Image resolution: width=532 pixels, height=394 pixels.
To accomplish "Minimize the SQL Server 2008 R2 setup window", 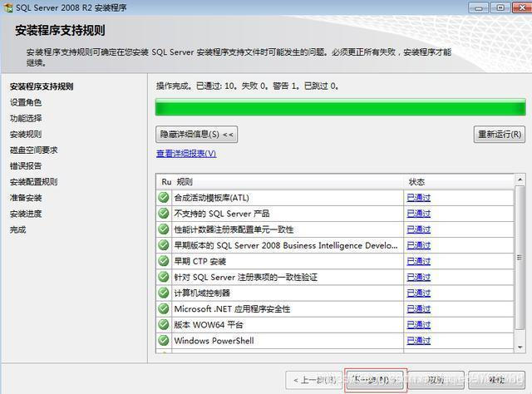I will [479, 7].
